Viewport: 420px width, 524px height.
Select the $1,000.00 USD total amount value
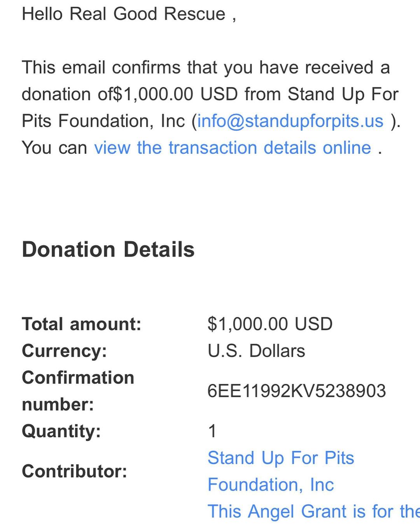point(270,324)
